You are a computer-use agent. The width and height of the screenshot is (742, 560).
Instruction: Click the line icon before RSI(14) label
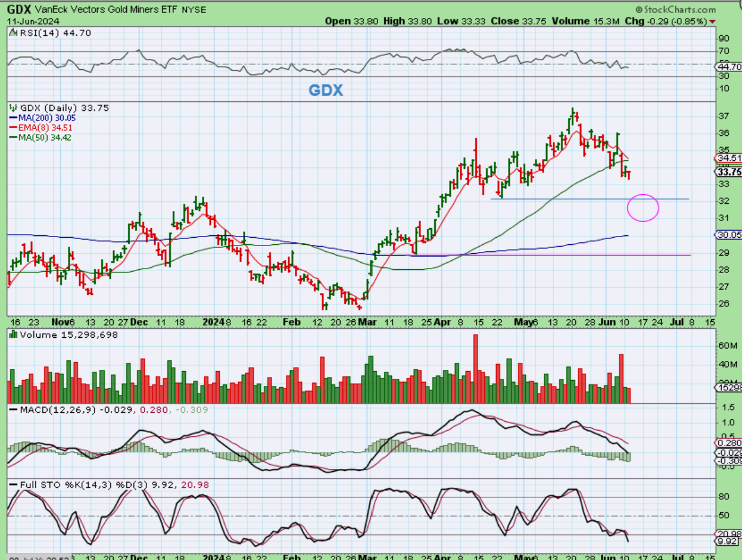pyautogui.click(x=14, y=33)
